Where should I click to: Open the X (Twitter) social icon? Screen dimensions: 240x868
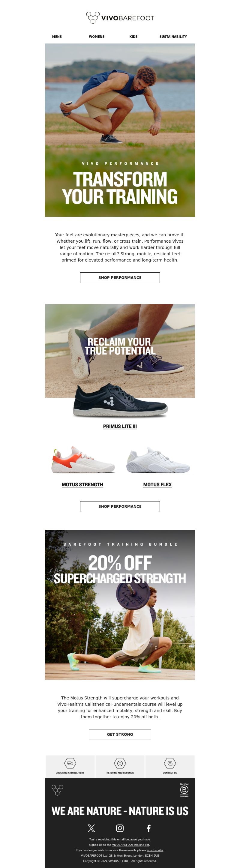tap(91, 828)
